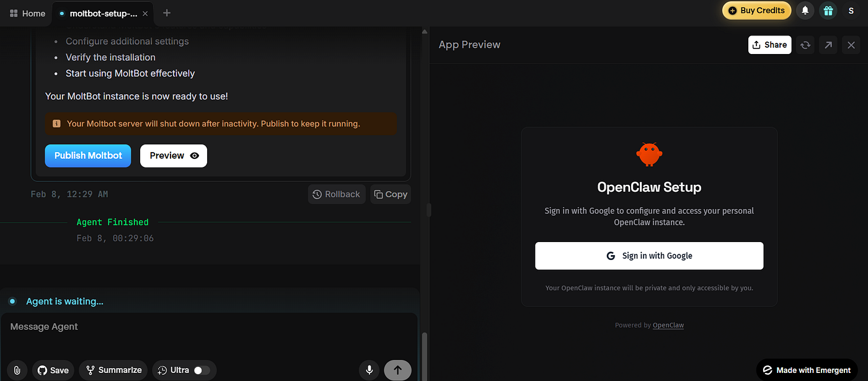
Task: Click the OpenClaw red mascot logo
Action: pyautogui.click(x=649, y=155)
